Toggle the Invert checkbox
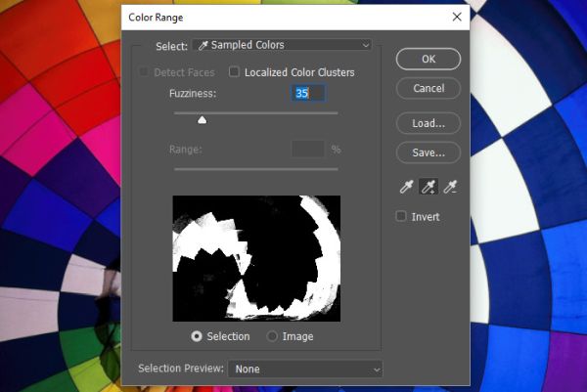587x392 pixels. pos(401,216)
